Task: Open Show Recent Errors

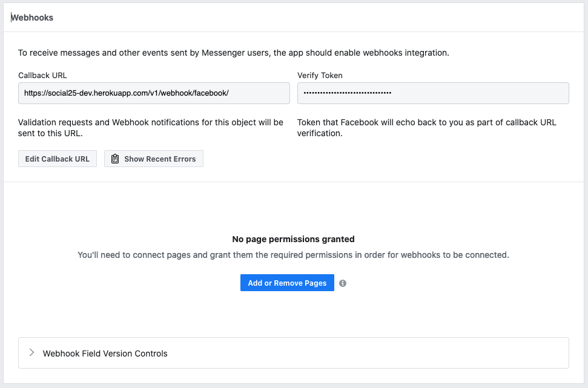Action: point(154,159)
